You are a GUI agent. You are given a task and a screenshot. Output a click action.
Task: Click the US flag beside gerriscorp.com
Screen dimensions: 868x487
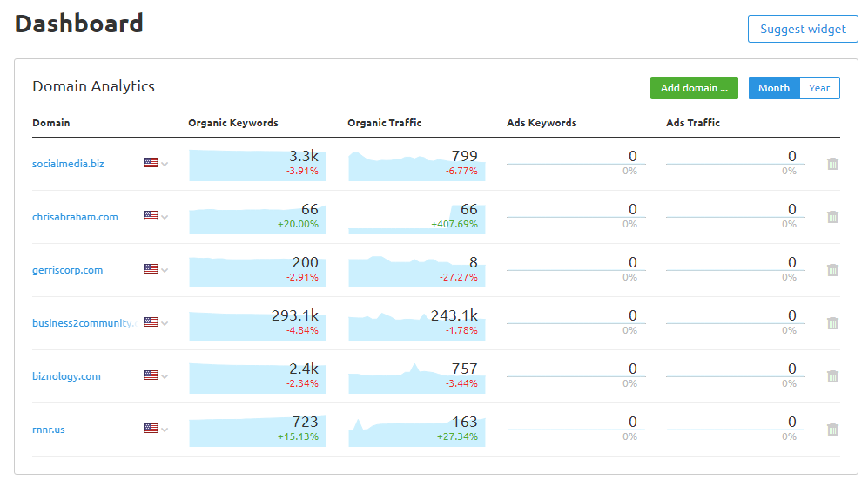(151, 269)
